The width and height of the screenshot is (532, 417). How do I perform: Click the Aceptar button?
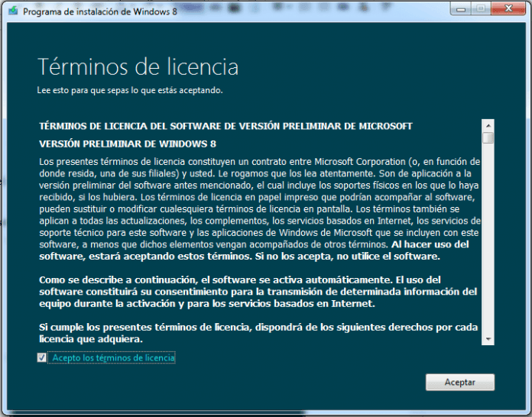pos(459,382)
